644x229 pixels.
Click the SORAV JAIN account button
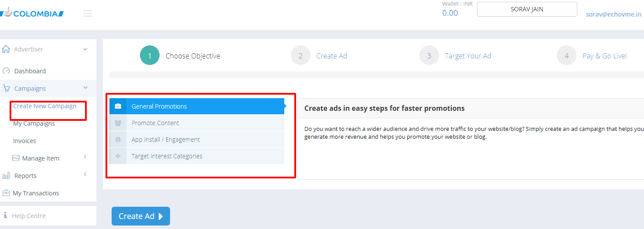tap(527, 9)
